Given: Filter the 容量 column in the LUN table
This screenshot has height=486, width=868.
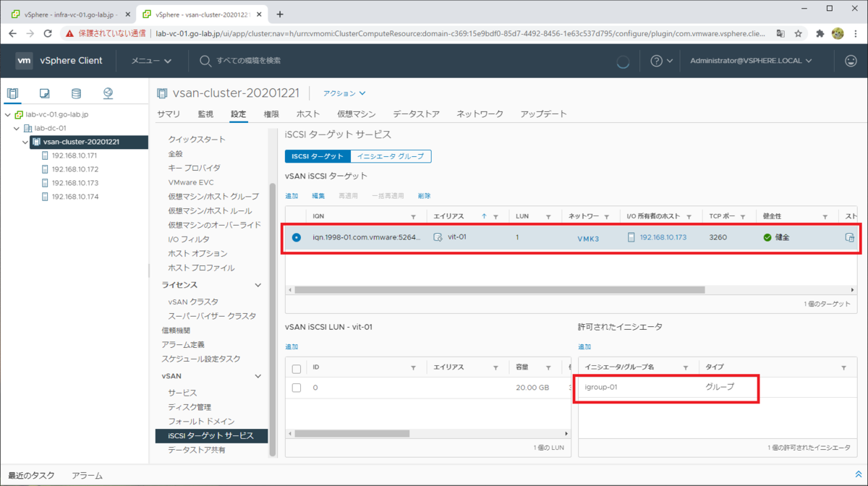Looking at the screenshot, I should [548, 367].
